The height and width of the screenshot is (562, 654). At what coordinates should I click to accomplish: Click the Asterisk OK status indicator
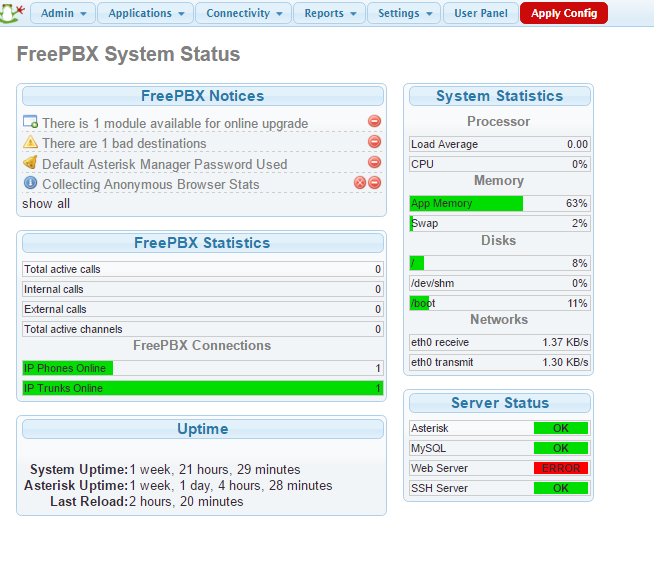click(561, 428)
